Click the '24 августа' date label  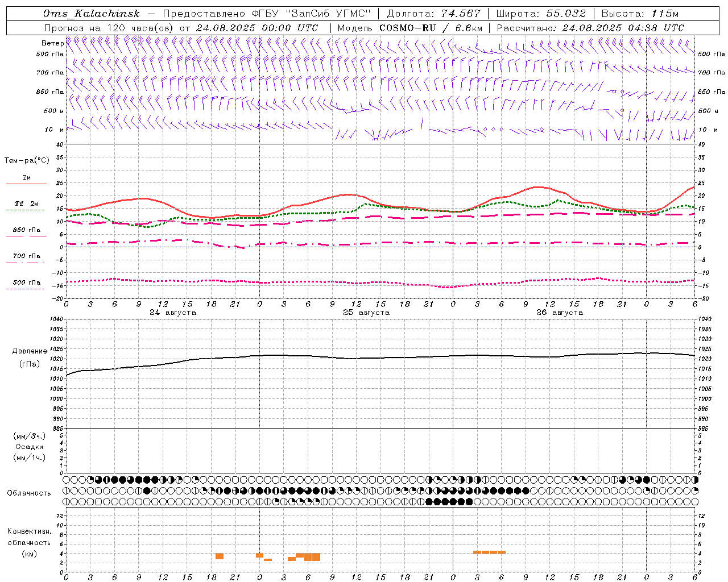coord(173,313)
